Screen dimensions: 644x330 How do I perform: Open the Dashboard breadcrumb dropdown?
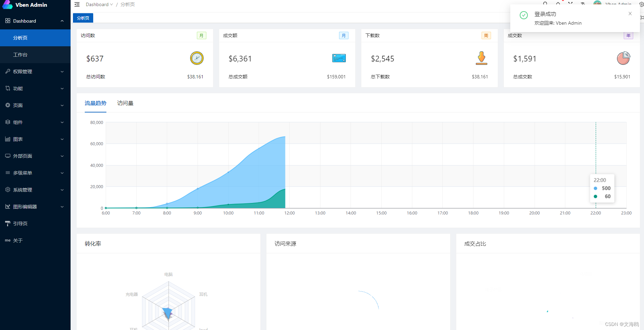[99, 4]
